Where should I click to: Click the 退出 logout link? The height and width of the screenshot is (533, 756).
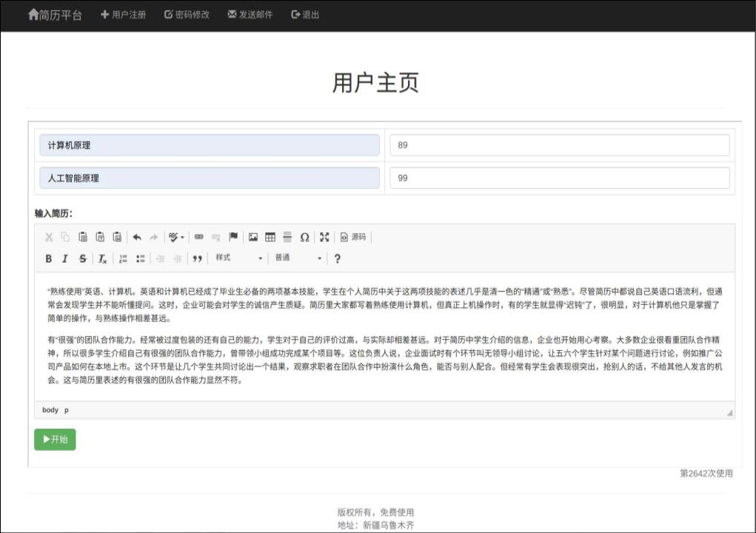pos(305,15)
